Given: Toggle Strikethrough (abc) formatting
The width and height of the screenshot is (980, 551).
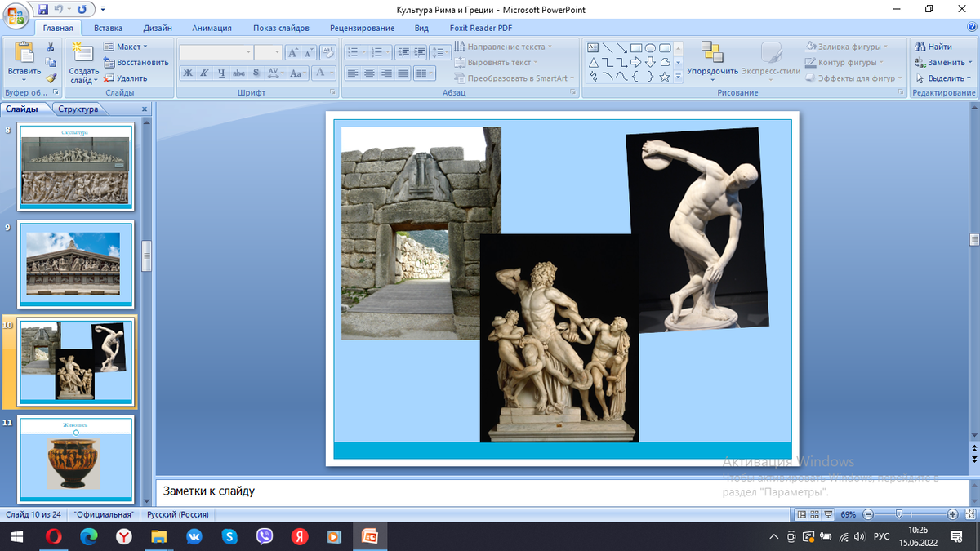Looking at the screenshot, I should (x=238, y=73).
